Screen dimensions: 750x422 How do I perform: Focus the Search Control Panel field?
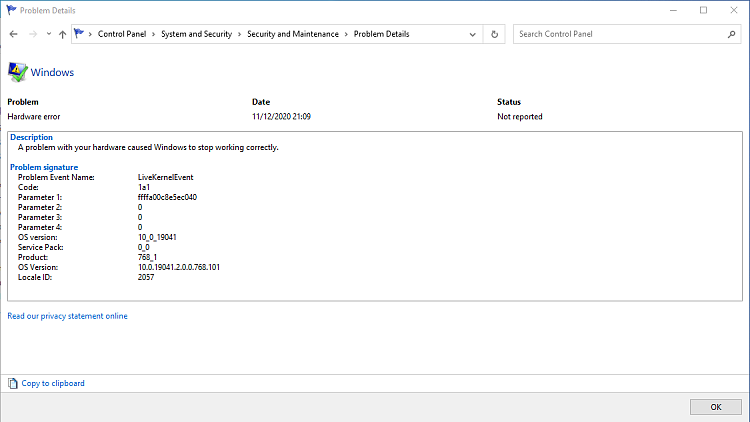click(x=618, y=34)
